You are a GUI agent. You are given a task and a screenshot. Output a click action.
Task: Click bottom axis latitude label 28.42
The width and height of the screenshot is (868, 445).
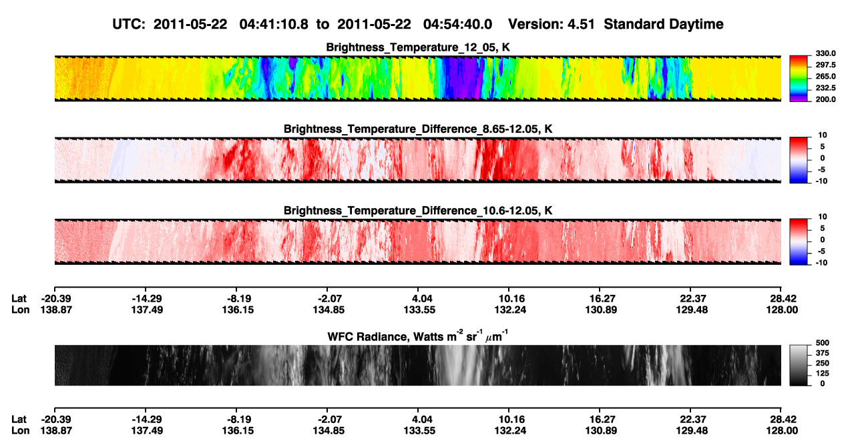click(783, 419)
